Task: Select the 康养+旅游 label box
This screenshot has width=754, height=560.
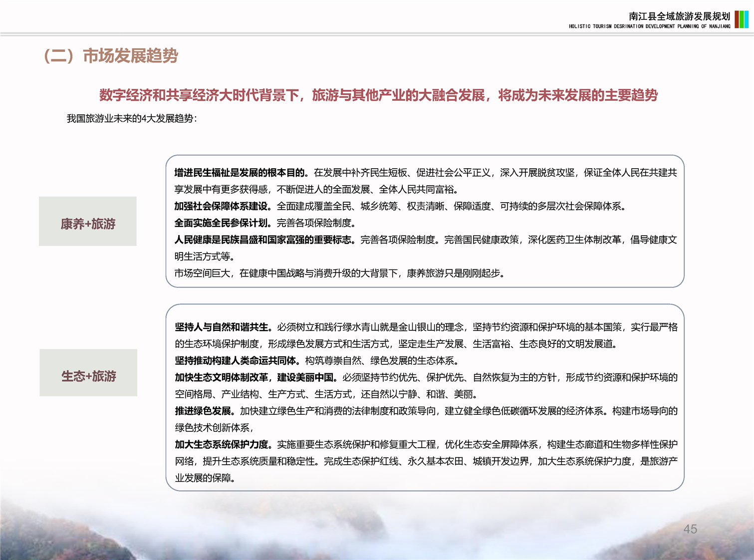Action: 88,221
